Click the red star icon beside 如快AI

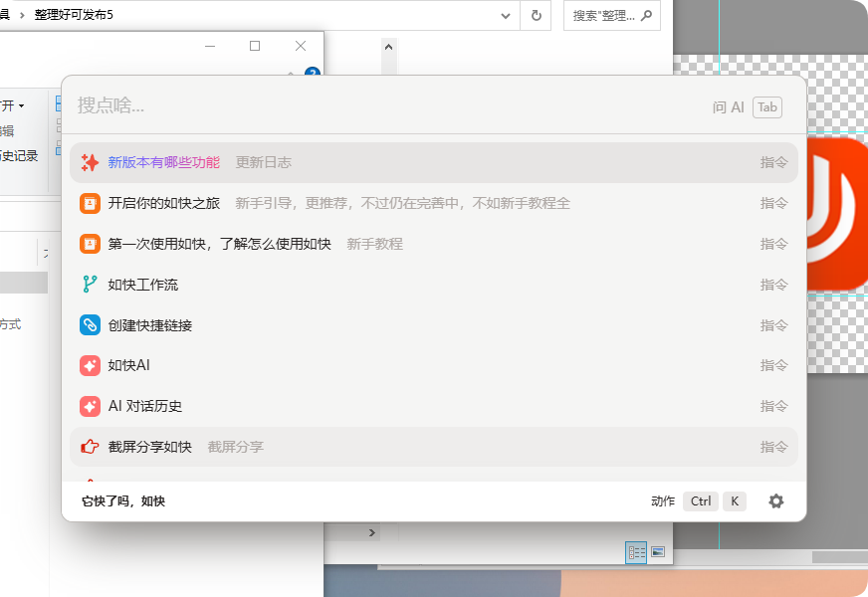tap(90, 366)
